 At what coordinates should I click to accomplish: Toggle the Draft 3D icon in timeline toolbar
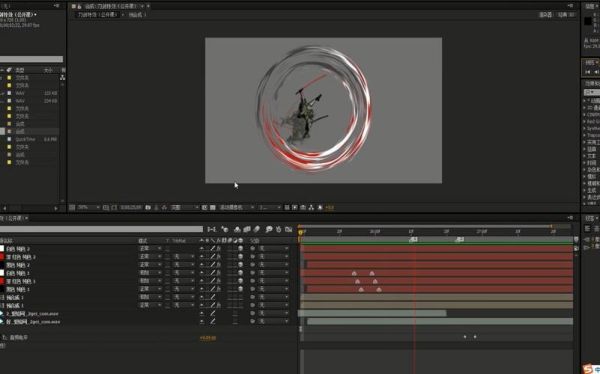(x=225, y=229)
